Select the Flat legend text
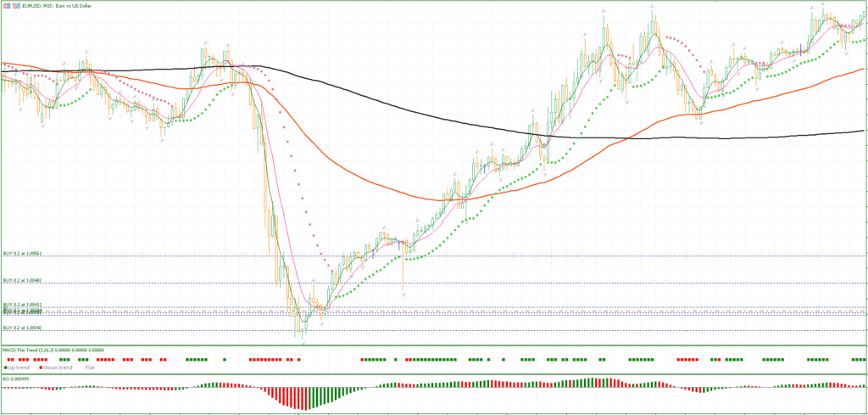 (x=90, y=367)
